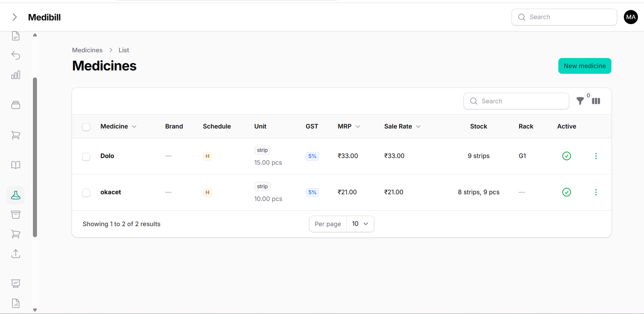644x314 pixels.
Task: Open the three-dot actions menu for okacet
Action: coord(596,192)
